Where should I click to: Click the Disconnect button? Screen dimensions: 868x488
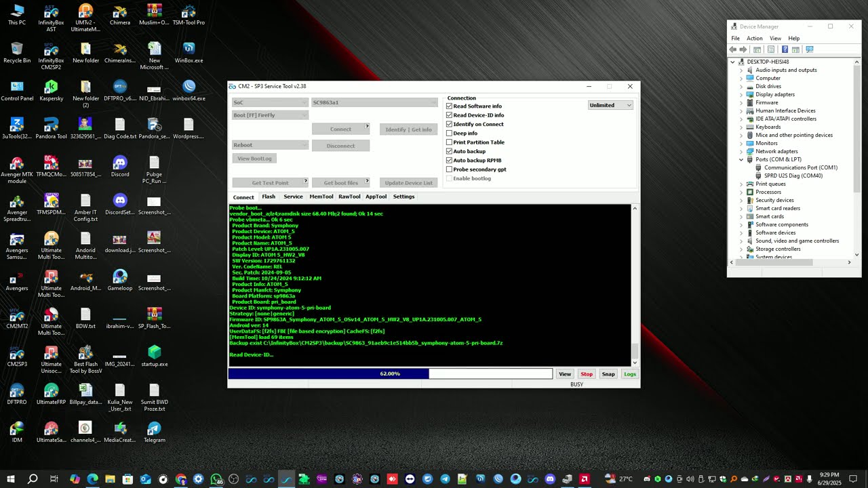340,146
